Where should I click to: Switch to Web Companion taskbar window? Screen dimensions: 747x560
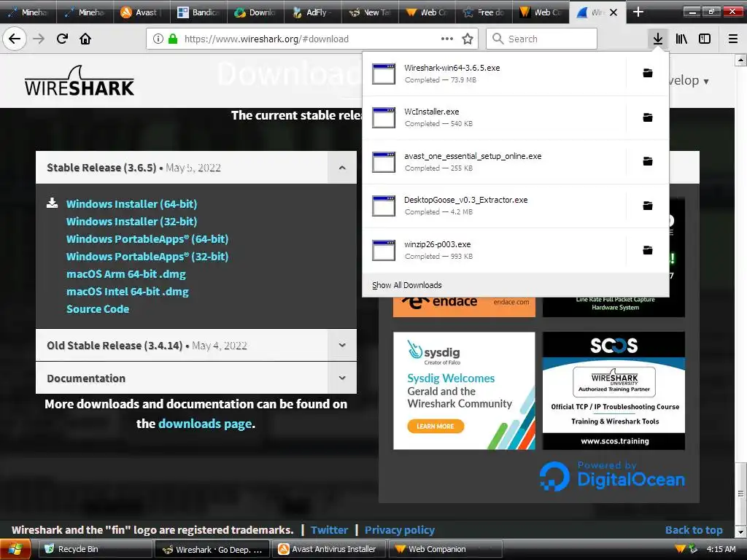coord(446,549)
